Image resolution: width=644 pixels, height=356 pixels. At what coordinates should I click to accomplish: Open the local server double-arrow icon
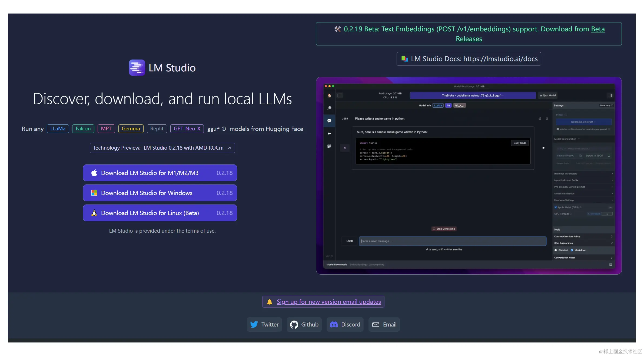(x=329, y=134)
